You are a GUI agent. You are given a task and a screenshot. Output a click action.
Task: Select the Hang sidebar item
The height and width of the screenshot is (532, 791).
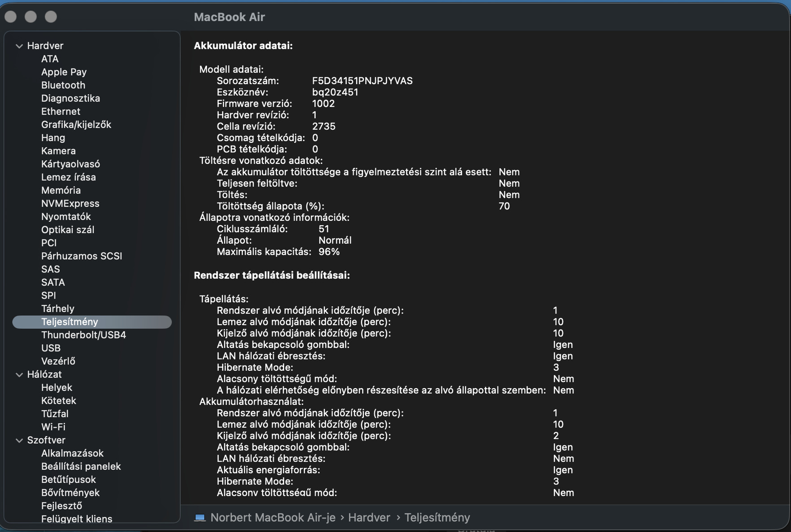pyautogui.click(x=53, y=138)
